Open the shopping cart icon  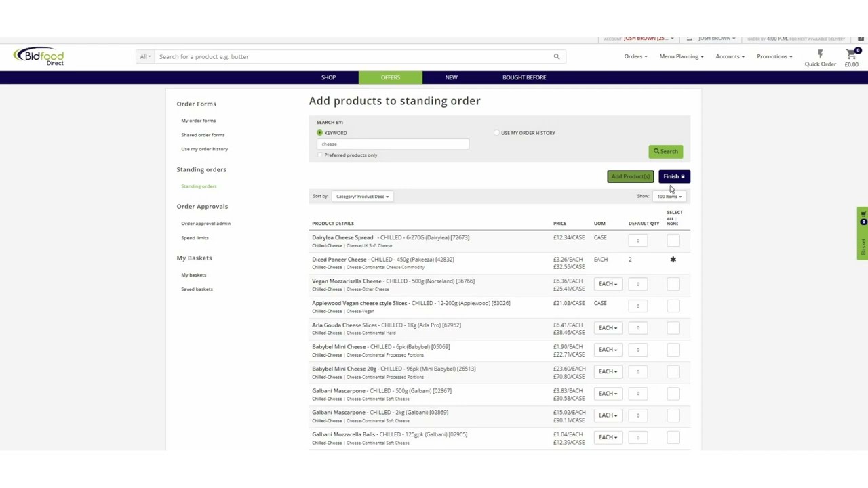[x=851, y=54]
